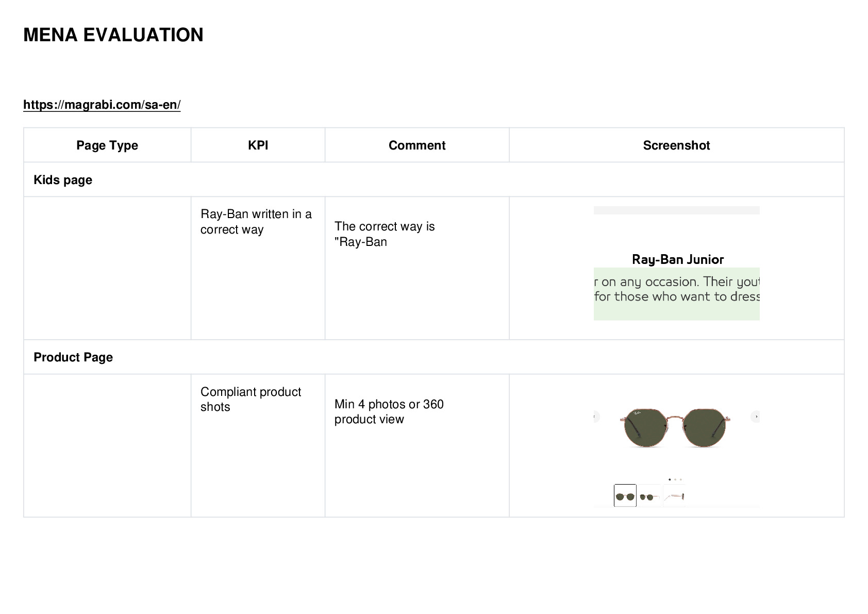Click the main sunglasses product image
The width and height of the screenshot is (868, 614).
676,427
